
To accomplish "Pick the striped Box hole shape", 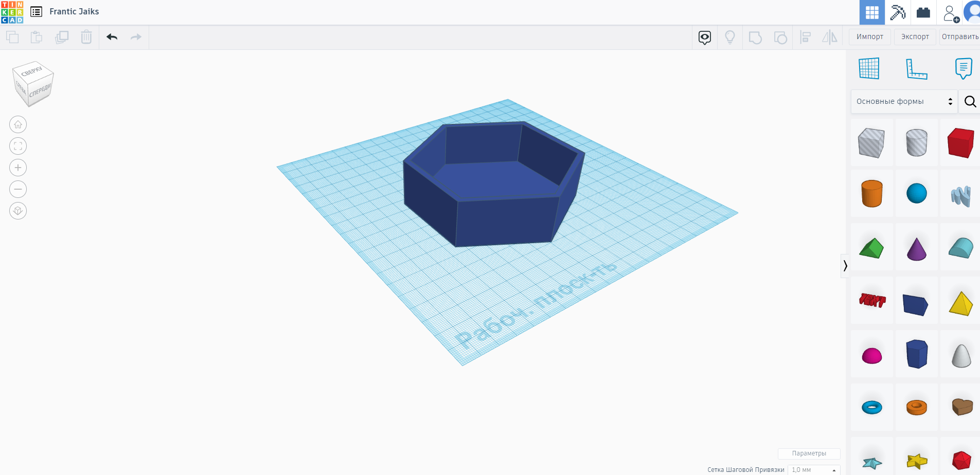I will click(871, 142).
